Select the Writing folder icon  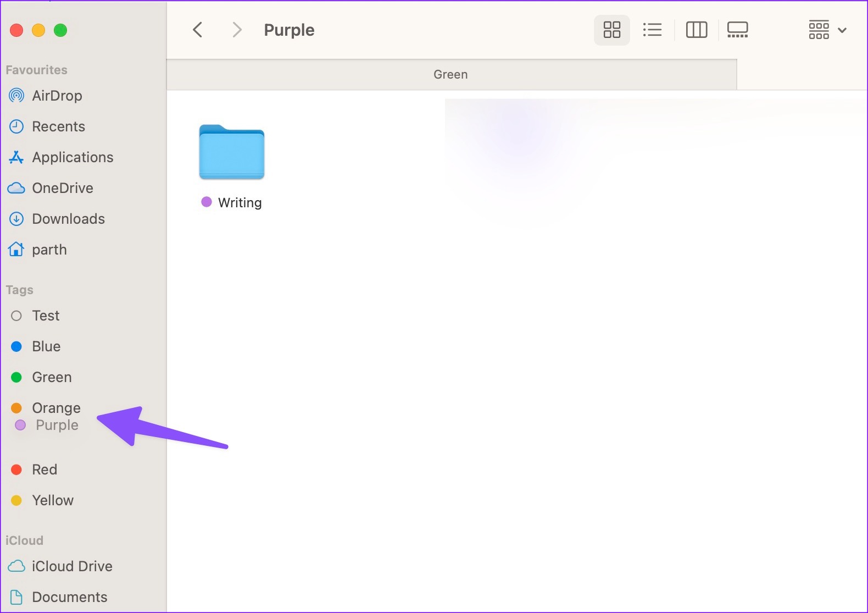(232, 152)
